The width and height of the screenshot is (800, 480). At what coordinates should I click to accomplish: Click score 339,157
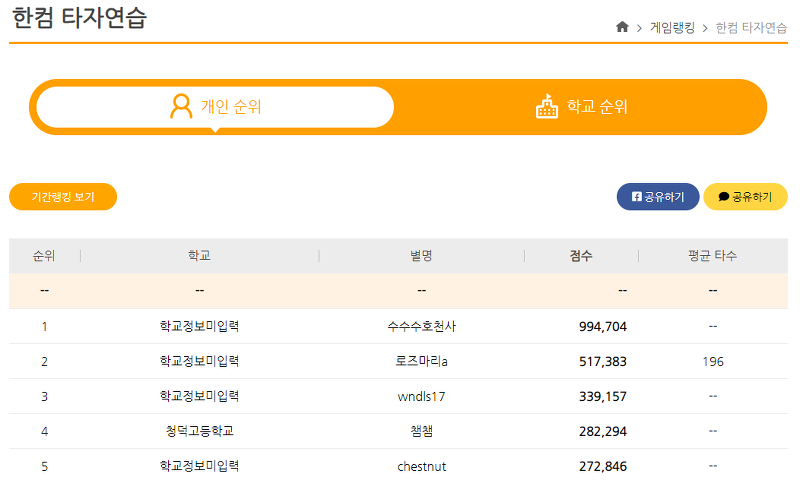603,396
